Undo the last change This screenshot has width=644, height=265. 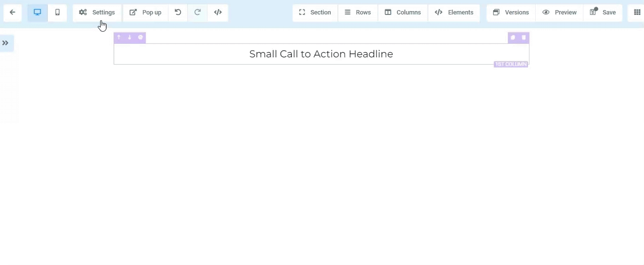coord(178,13)
